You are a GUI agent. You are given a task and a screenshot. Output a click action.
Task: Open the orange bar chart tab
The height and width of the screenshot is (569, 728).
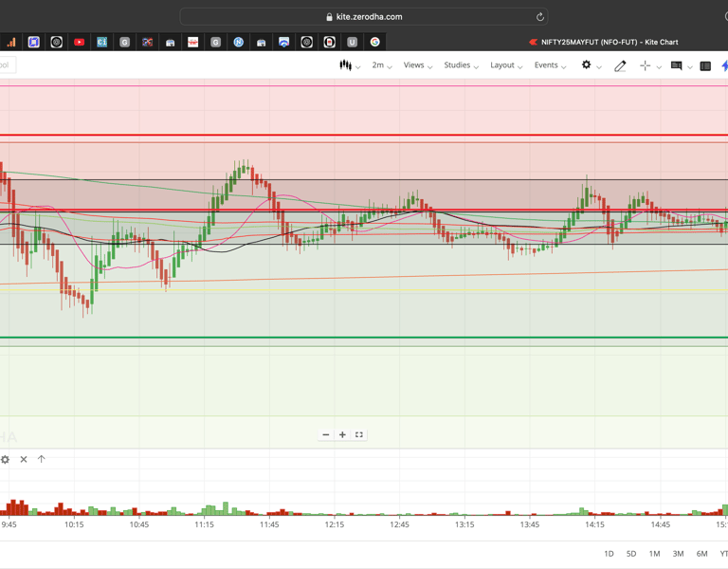pyautogui.click(x=11, y=43)
